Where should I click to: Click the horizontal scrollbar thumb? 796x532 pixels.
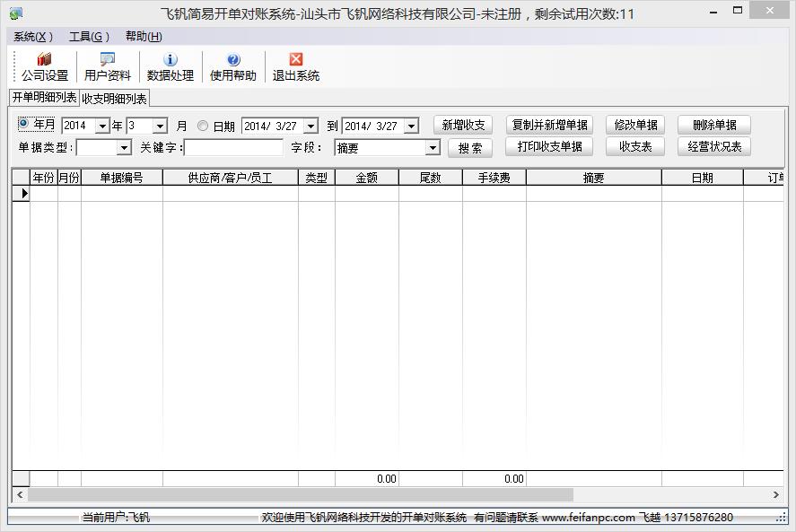point(301,495)
